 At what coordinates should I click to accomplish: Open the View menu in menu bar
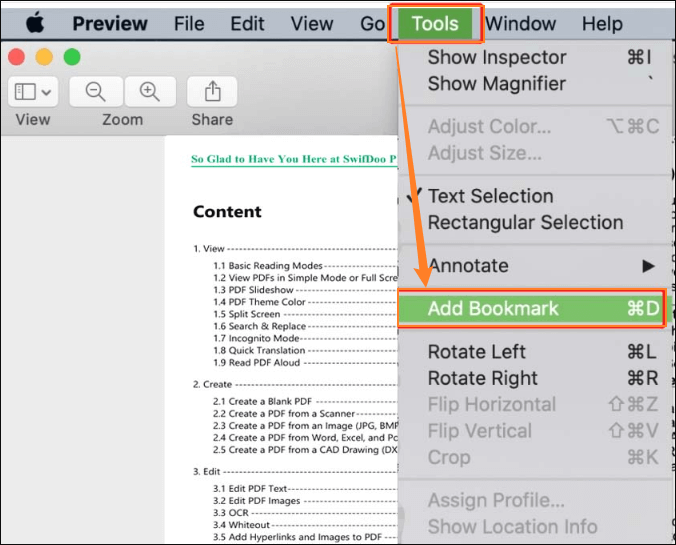click(x=312, y=23)
